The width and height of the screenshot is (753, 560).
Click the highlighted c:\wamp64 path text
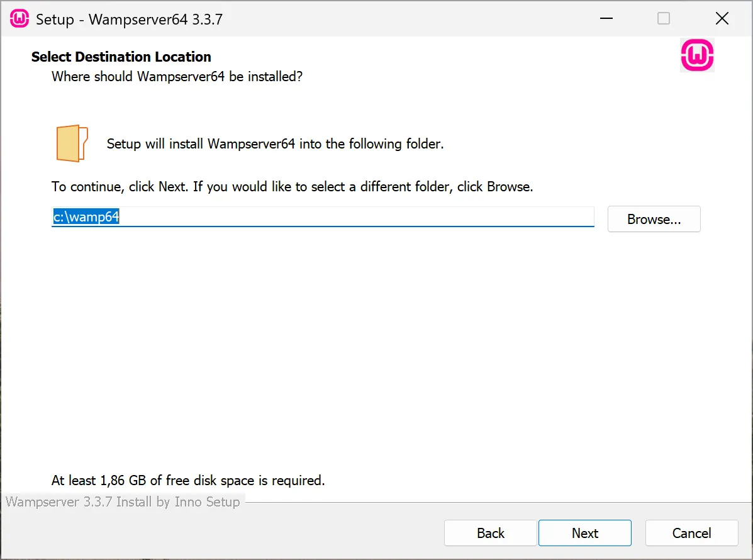click(86, 218)
